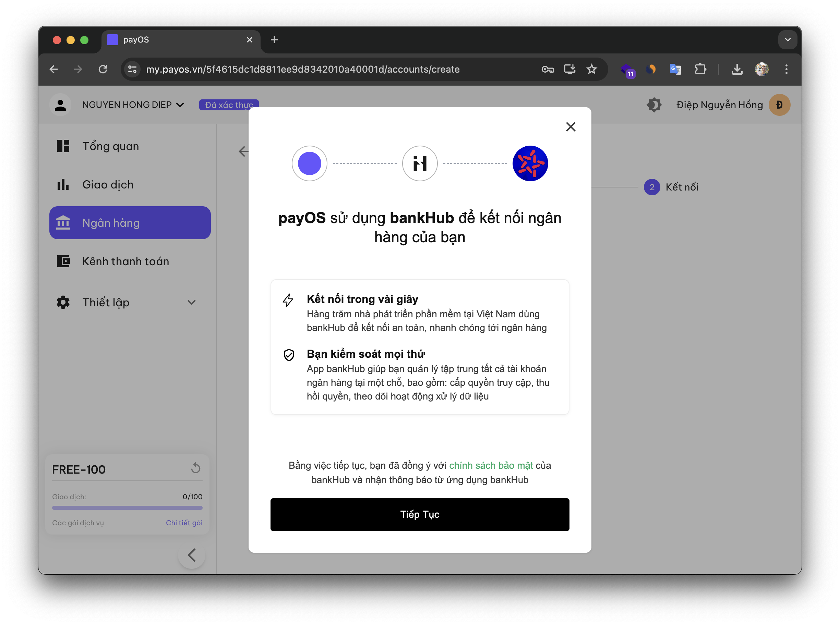Toggle dark mode brightness icon
This screenshot has width=840, height=625.
click(654, 105)
